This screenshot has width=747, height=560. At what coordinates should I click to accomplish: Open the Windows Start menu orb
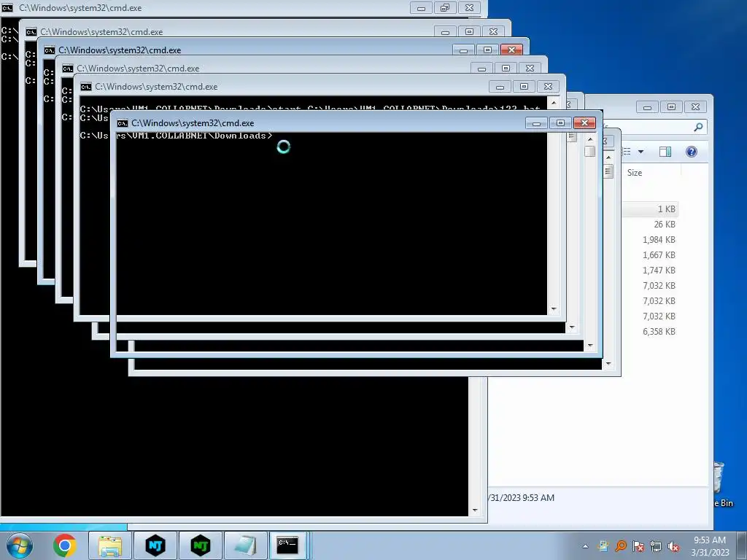20,545
